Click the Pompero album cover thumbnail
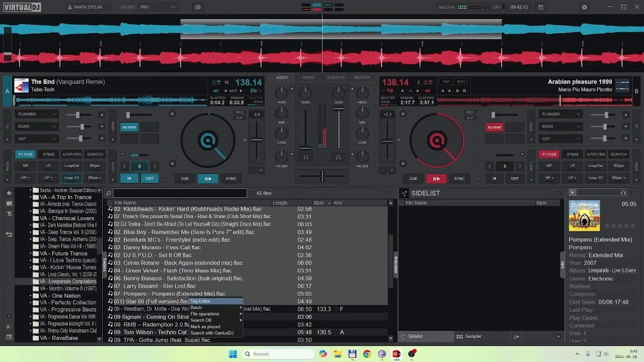This screenshot has height=362, width=644. (585, 216)
